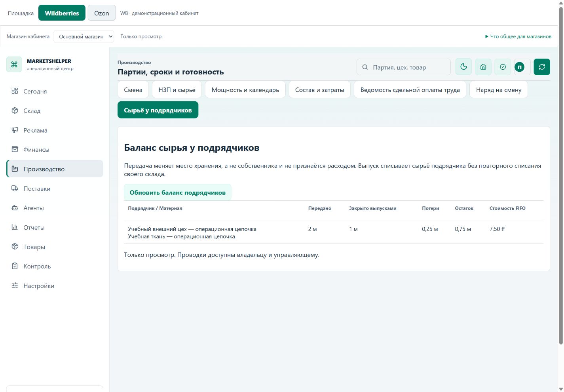Click the "Передано" column header
Image resolution: width=564 pixels, height=392 pixels.
click(x=320, y=208)
